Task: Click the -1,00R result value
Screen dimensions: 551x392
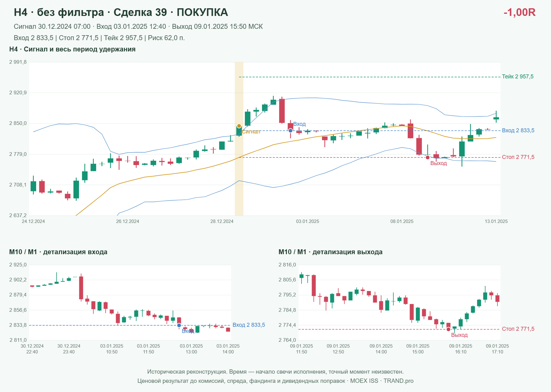Action: 519,12
